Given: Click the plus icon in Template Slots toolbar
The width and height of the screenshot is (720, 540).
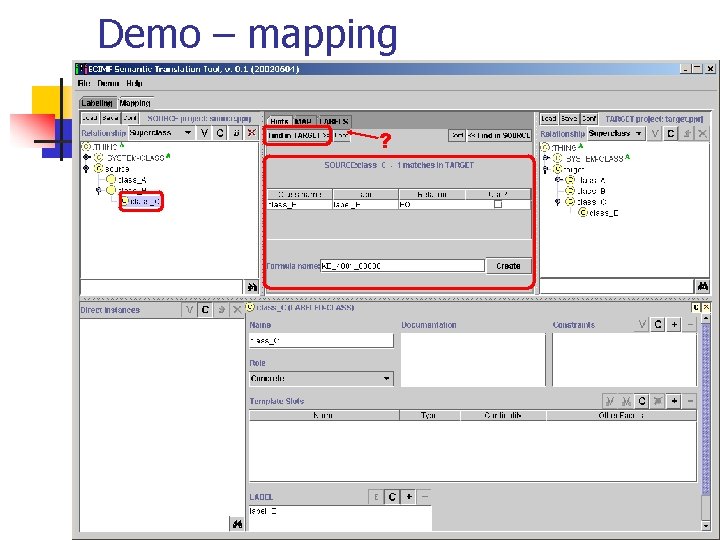Looking at the screenshot, I should [x=674, y=401].
